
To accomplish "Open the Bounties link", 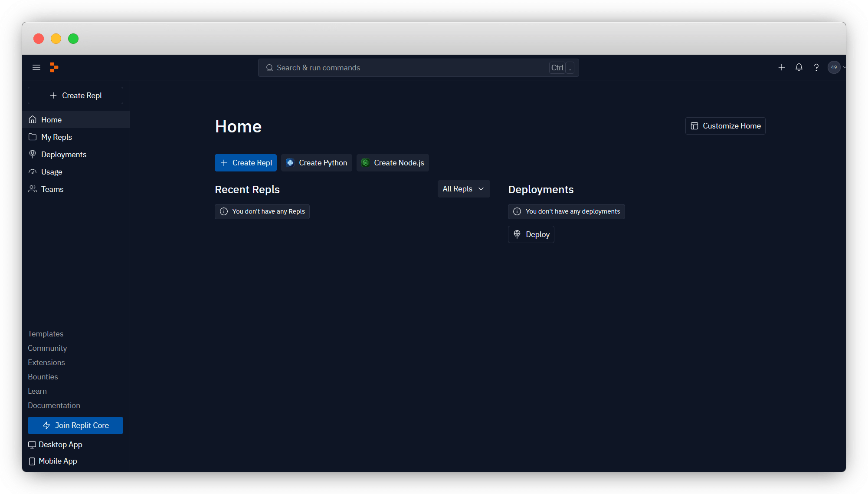I will [x=43, y=377].
